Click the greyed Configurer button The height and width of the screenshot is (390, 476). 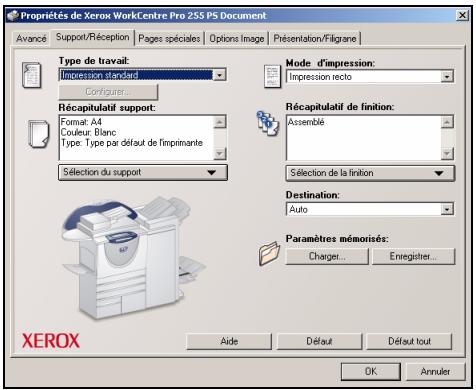[x=108, y=92]
